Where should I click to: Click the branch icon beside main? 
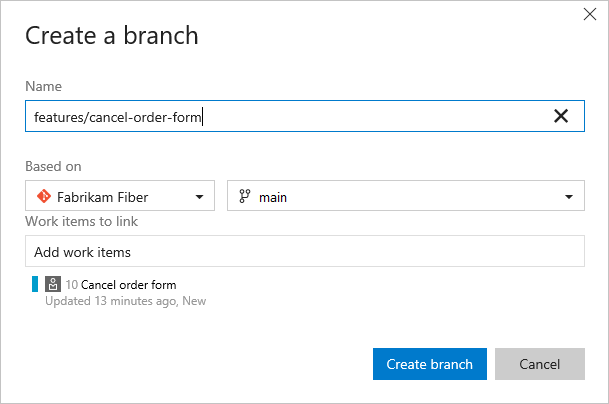(x=245, y=196)
